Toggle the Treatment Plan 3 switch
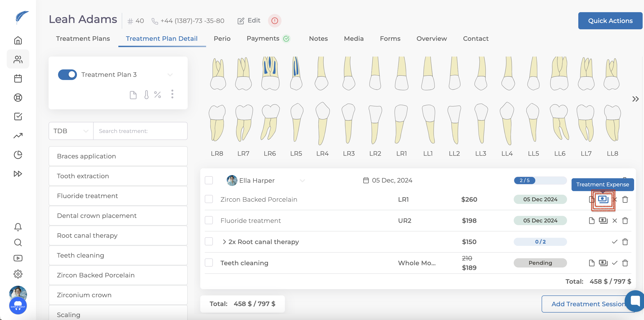644x320 pixels. pyautogui.click(x=68, y=75)
